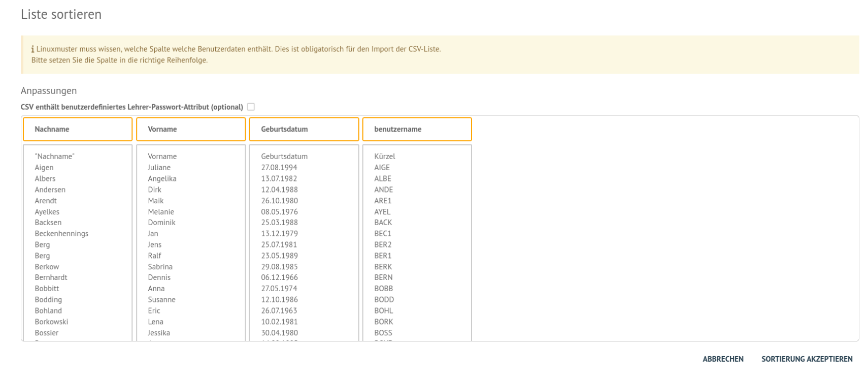Click the surname 'Arendt'

[x=46, y=201]
